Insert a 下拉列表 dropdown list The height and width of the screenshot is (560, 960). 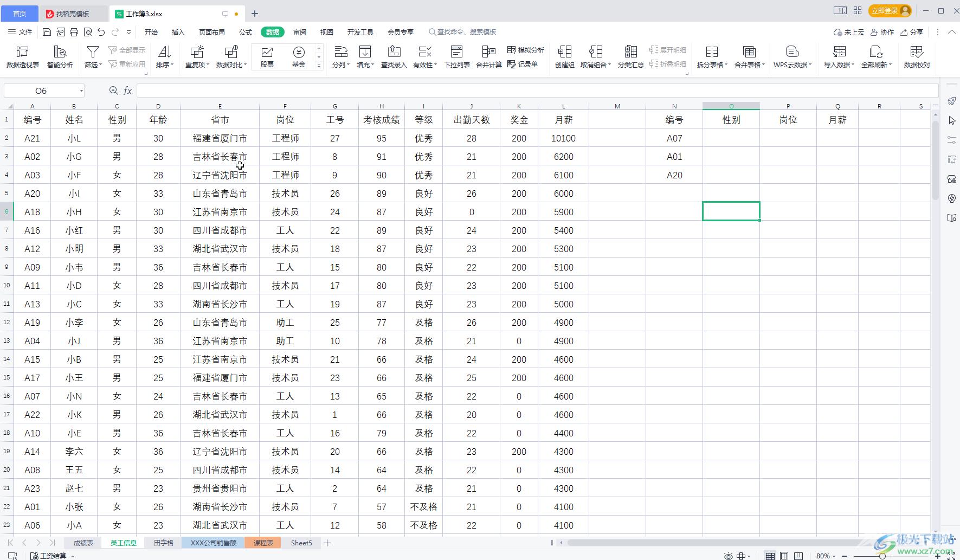point(457,56)
